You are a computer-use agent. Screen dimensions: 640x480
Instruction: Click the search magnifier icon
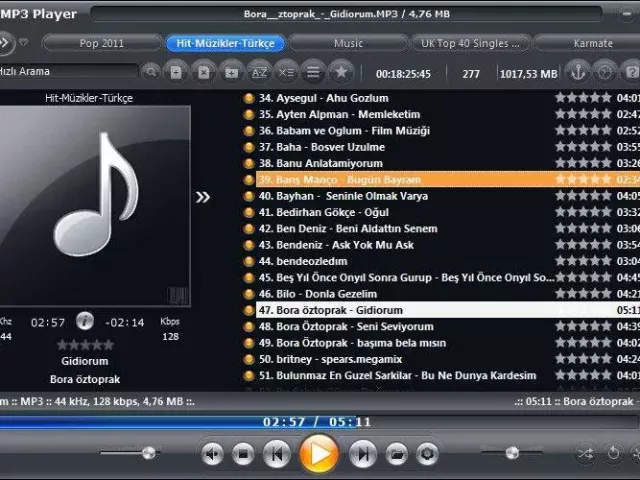tap(151, 72)
